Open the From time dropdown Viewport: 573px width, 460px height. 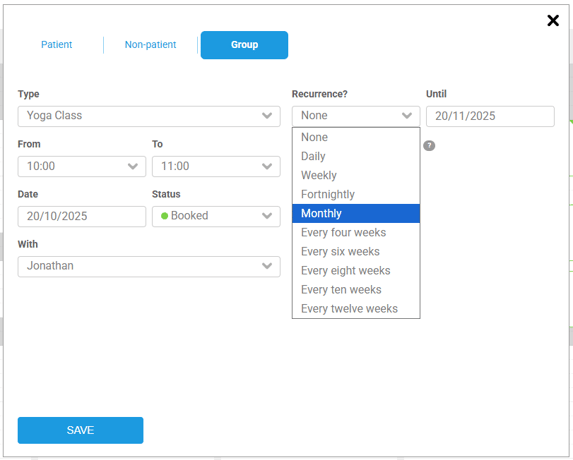[82, 166]
